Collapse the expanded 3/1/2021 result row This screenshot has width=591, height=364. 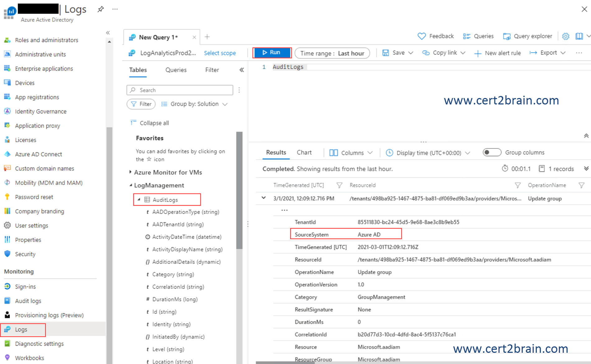coord(264,198)
